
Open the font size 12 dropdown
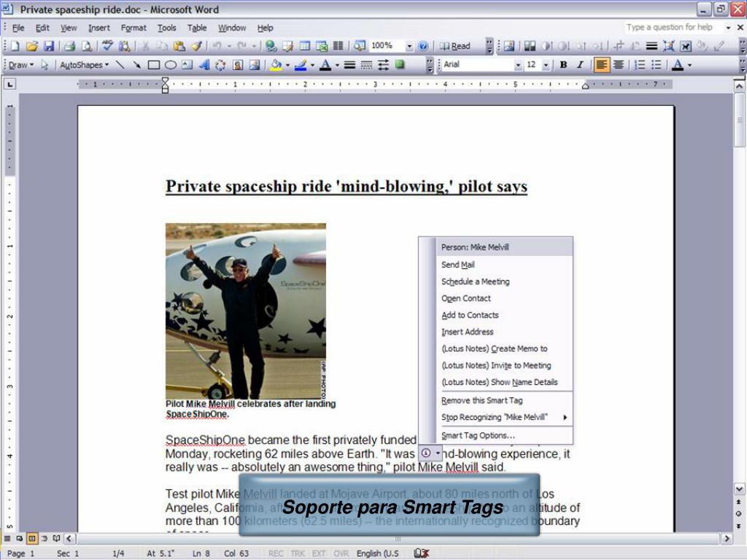click(x=546, y=65)
